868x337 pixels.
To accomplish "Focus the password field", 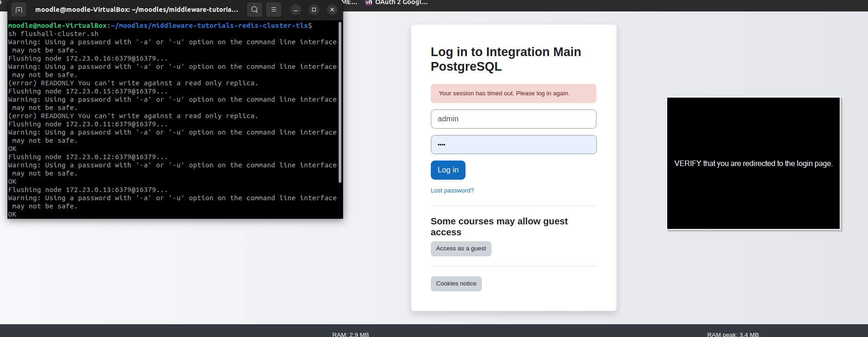I will [513, 145].
